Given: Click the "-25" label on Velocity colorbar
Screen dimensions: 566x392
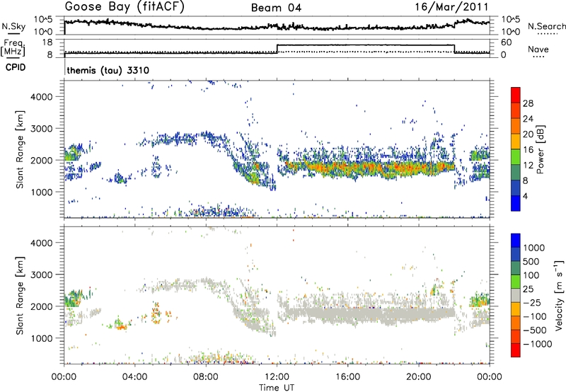Looking at the screenshot, I should tap(533, 302).
